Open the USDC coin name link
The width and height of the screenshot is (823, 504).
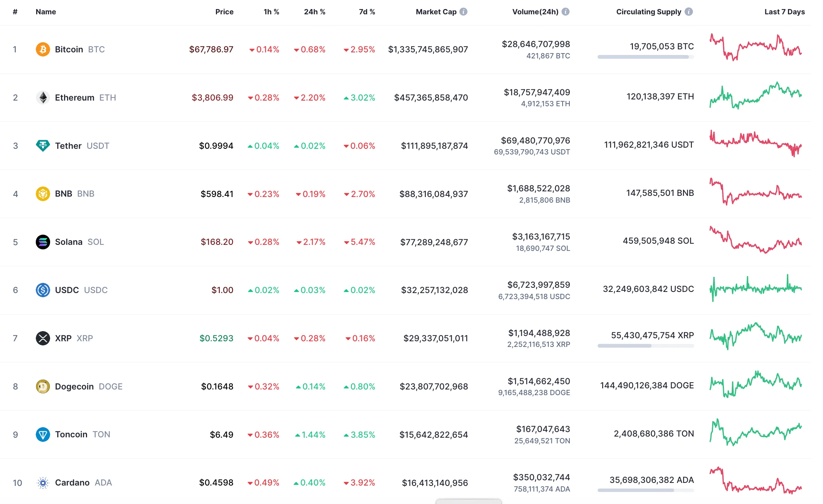[67, 290]
